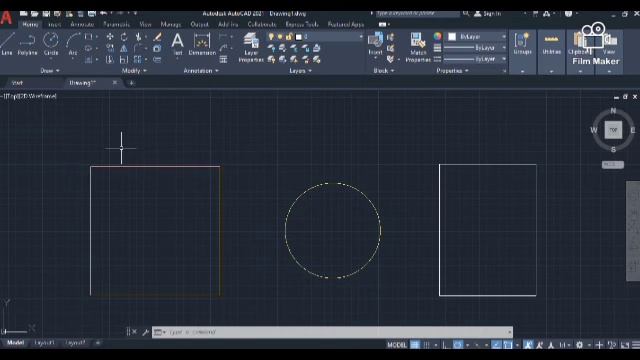Activate the Rotate tool
Image resolution: width=640 pixels, height=360 pixels.
coord(124,37)
